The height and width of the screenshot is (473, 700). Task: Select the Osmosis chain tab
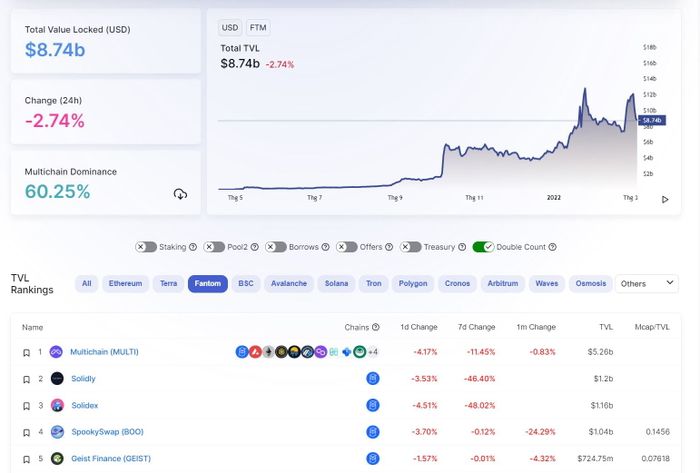591,284
